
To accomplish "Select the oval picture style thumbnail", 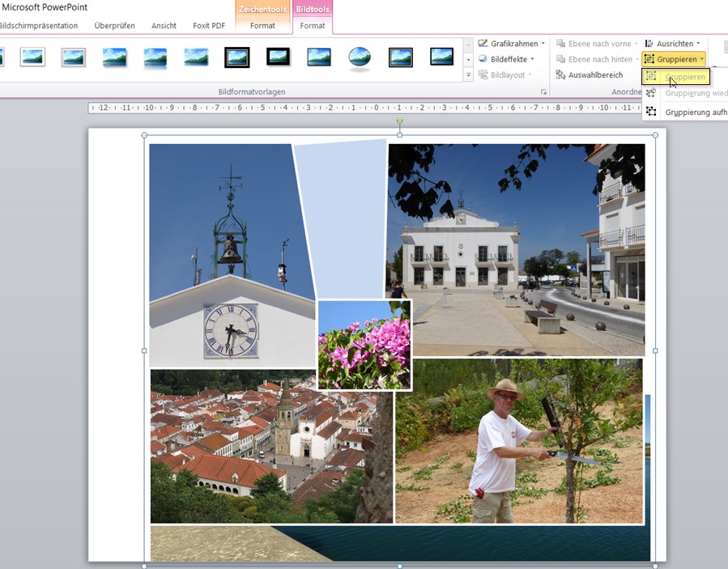I will [x=360, y=57].
